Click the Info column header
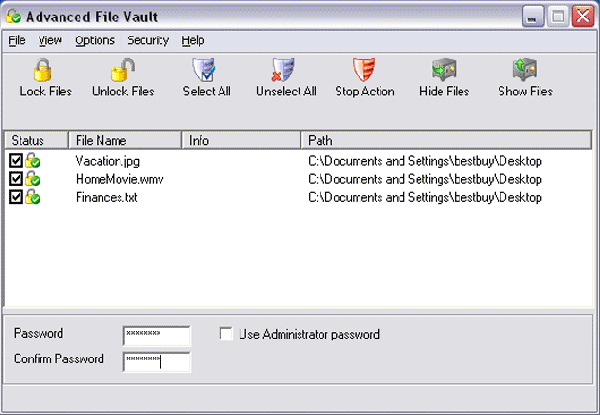This screenshot has width=600, height=415. tap(241, 140)
